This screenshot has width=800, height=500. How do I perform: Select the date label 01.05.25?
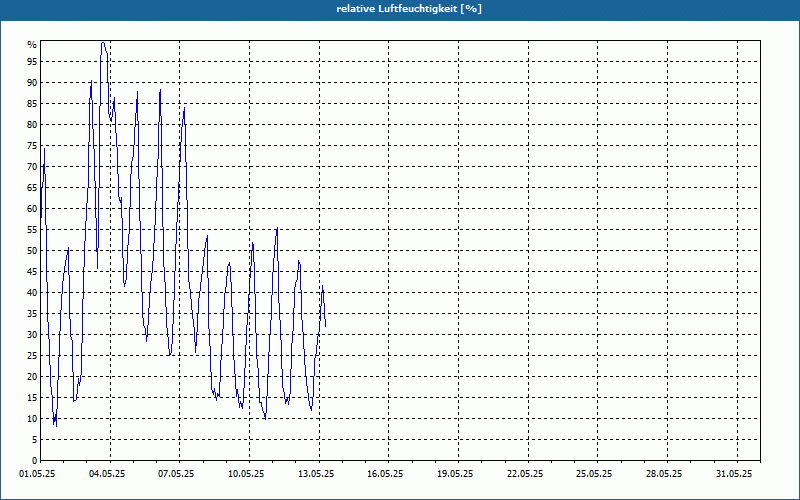(37, 474)
